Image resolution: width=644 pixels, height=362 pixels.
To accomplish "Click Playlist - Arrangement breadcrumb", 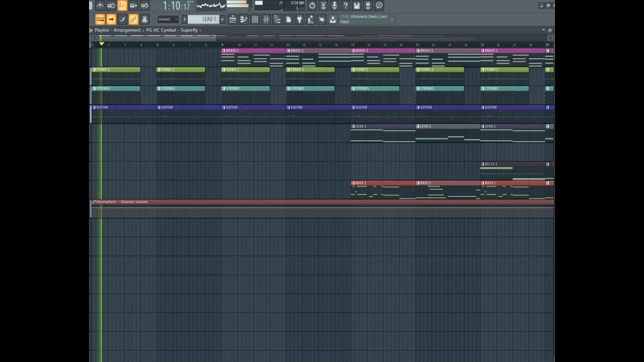I will 118,30.
